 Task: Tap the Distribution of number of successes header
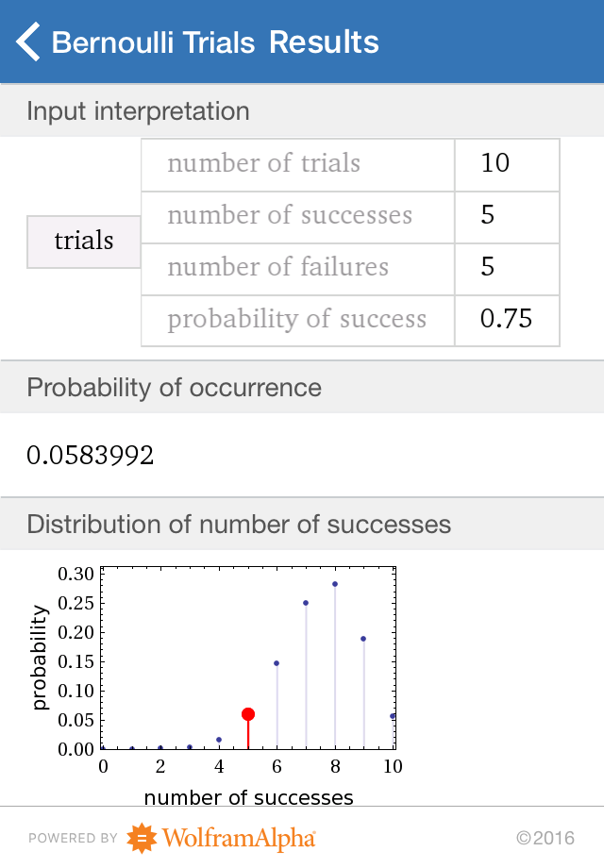point(239,524)
